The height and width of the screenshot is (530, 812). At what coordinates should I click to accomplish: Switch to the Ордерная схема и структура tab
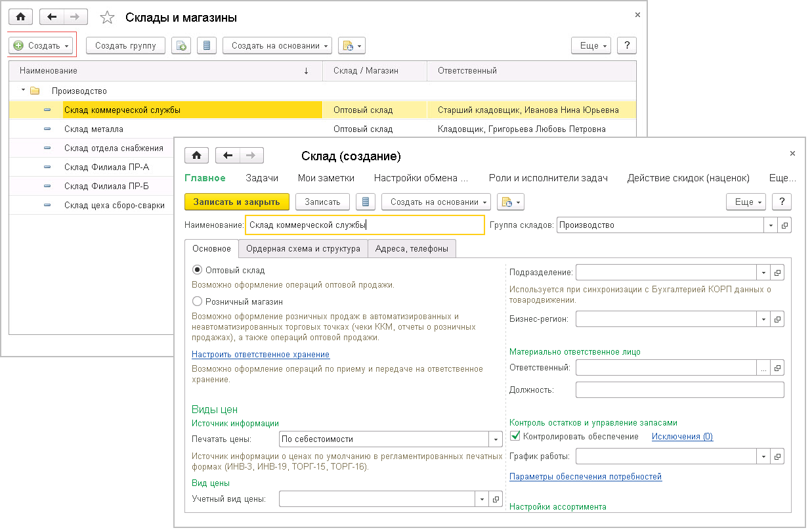(303, 249)
